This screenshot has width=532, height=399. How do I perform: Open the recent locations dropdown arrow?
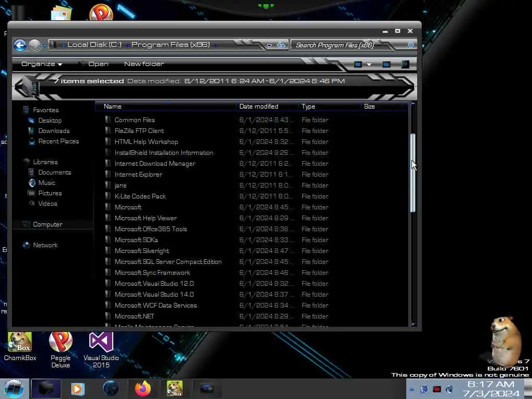tap(45, 46)
